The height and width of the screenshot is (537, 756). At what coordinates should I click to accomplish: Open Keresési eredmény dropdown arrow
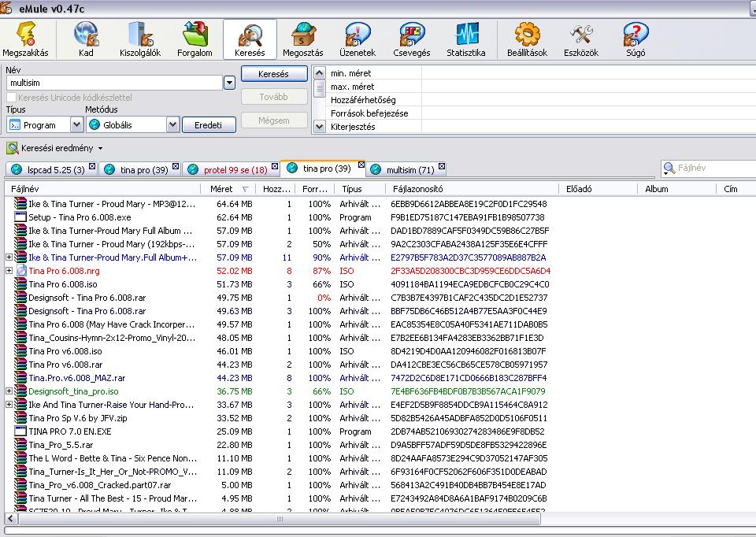(100, 149)
